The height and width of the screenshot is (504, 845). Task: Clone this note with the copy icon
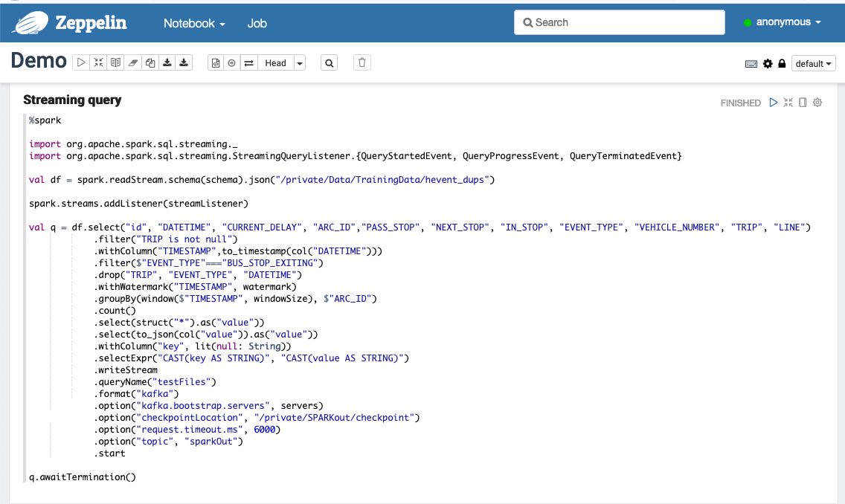[x=150, y=62]
